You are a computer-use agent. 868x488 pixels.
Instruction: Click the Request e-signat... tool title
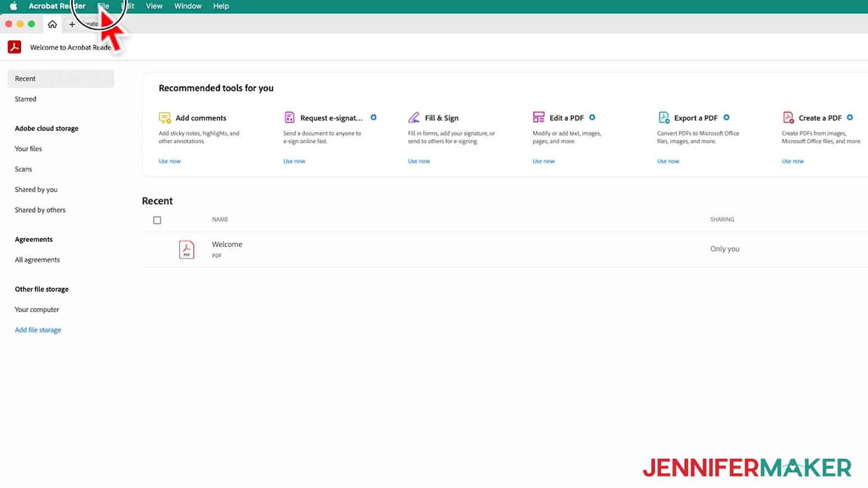coord(332,118)
